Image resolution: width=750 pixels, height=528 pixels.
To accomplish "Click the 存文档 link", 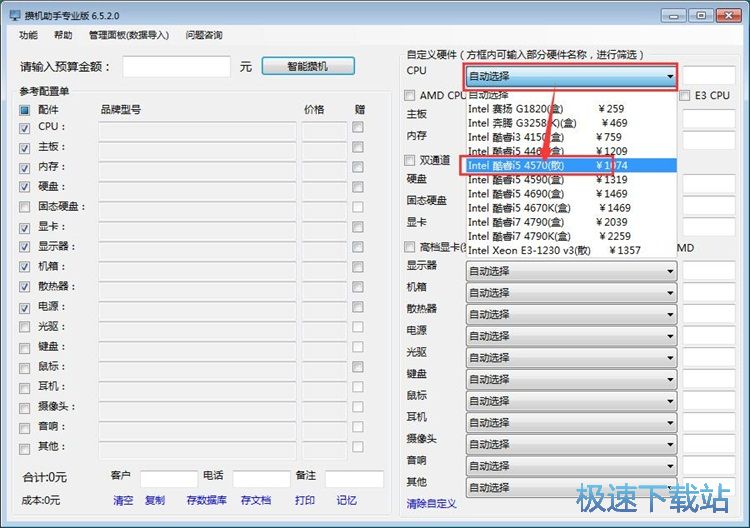I will [x=256, y=500].
